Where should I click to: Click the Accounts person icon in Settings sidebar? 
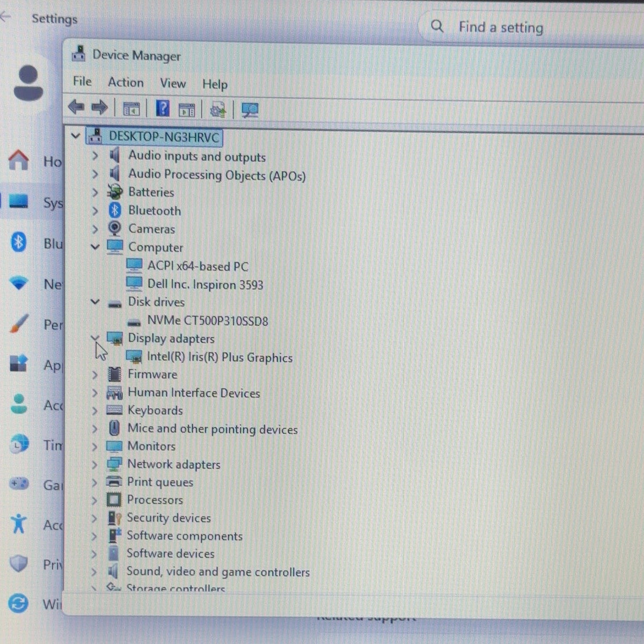(19, 404)
